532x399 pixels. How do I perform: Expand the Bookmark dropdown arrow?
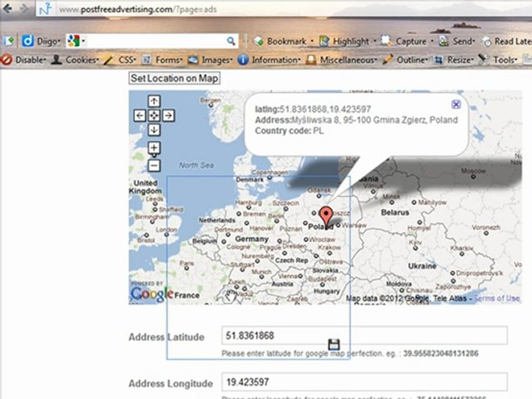(312, 42)
